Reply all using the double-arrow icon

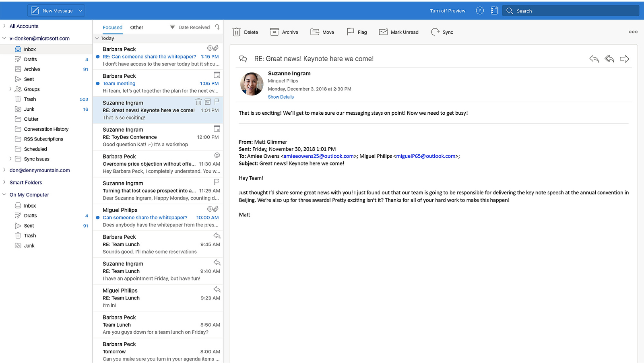click(609, 59)
